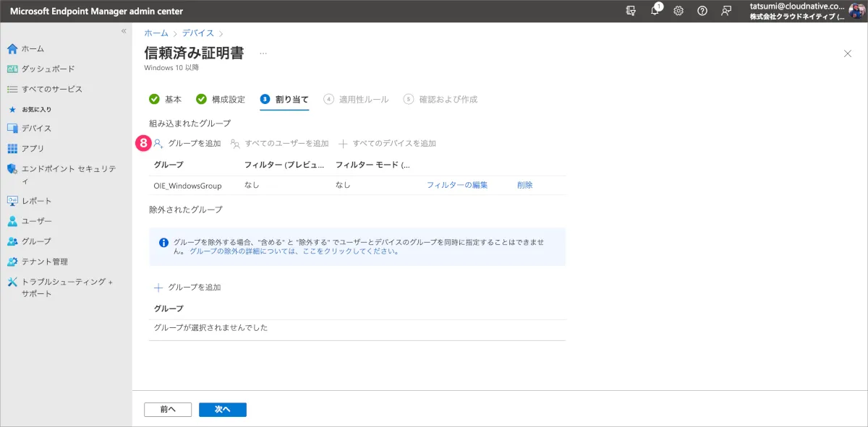Go to the 基本 step tab
The height and width of the screenshot is (427, 868).
click(x=166, y=99)
